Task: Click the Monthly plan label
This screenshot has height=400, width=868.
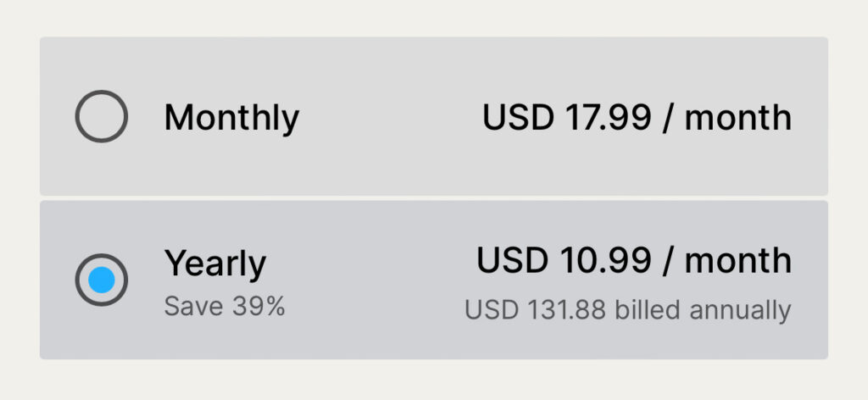Action: pyautogui.click(x=231, y=117)
